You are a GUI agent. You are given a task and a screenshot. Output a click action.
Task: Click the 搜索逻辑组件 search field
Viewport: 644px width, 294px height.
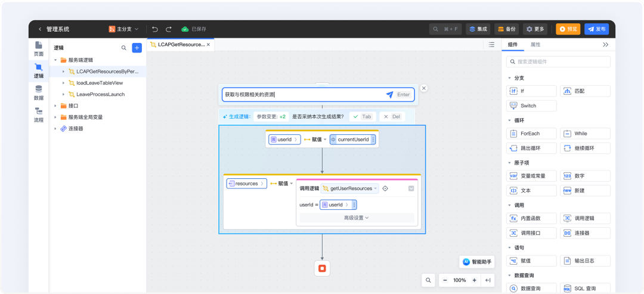558,61
